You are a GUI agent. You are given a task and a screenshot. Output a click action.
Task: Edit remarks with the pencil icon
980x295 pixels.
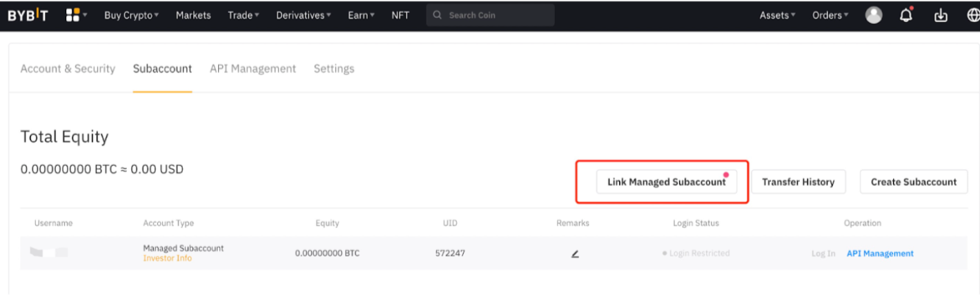click(x=575, y=254)
